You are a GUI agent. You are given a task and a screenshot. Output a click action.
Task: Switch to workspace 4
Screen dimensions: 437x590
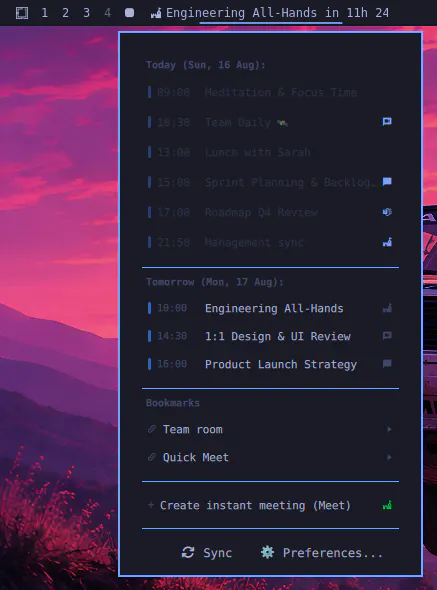[108, 13]
